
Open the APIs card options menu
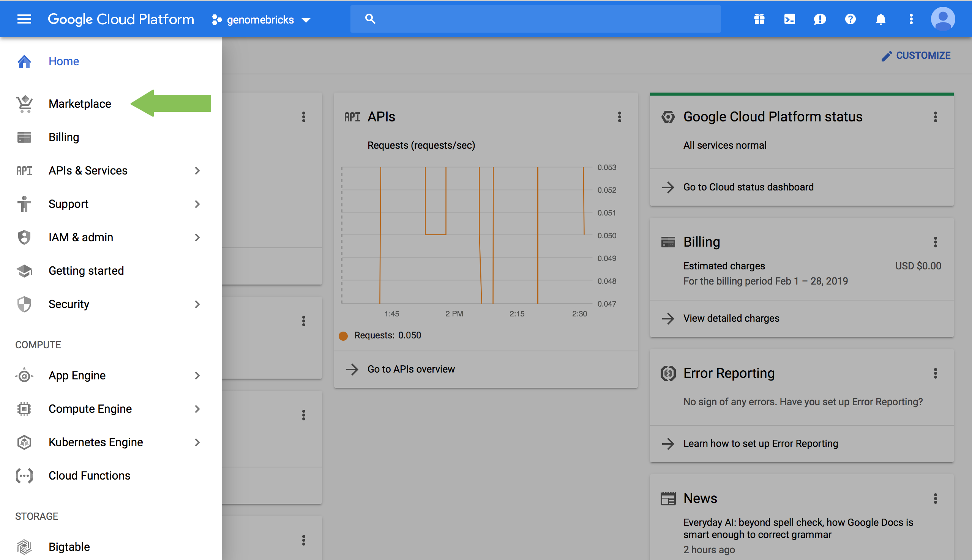619,117
